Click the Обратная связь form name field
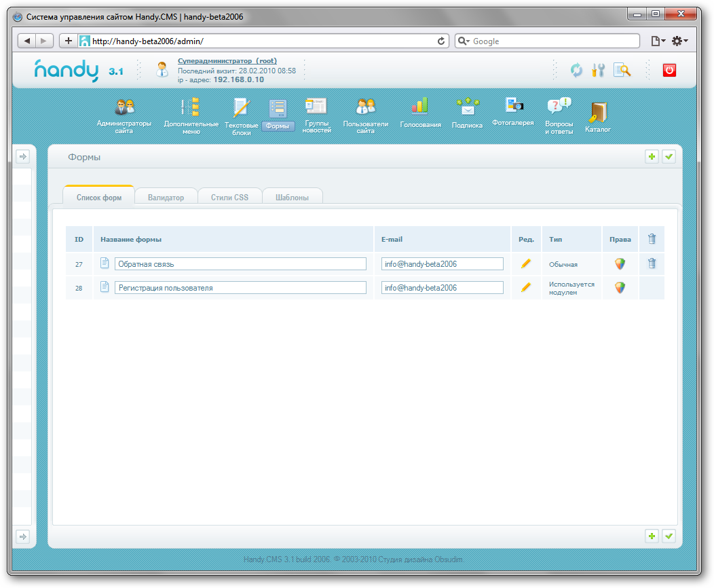Image resolution: width=714 pixels, height=588 pixels. (240, 264)
